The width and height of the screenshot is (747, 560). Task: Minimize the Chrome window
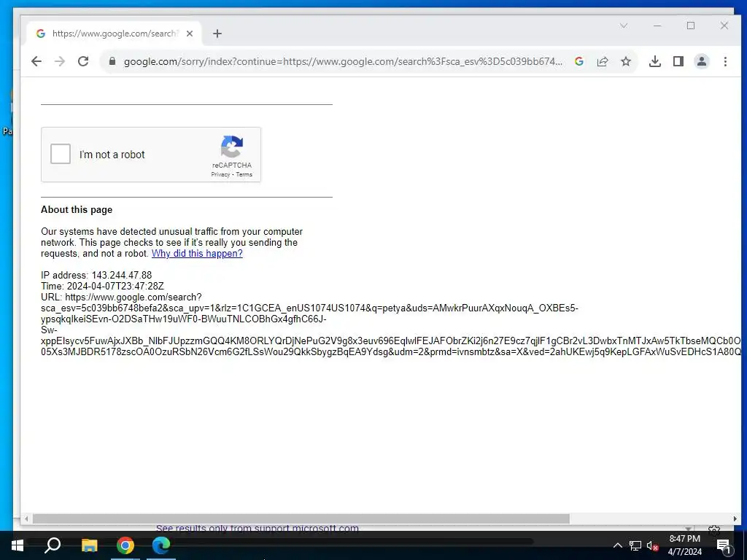657,26
